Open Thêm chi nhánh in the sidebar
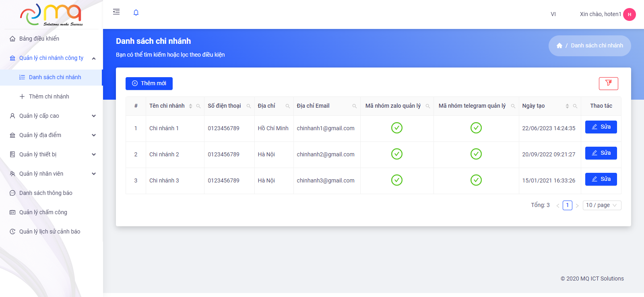Image resolution: width=644 pixels, height=297 pixels. pyautogui.click(x=49, y=96)
